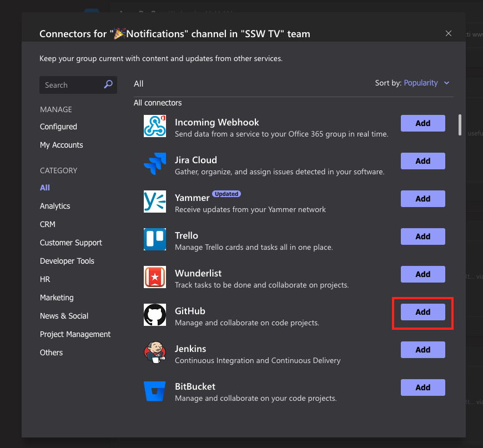Click the Jira Cloud logo icon
Viewport: 483px width, 448px height.
point(155,164)
